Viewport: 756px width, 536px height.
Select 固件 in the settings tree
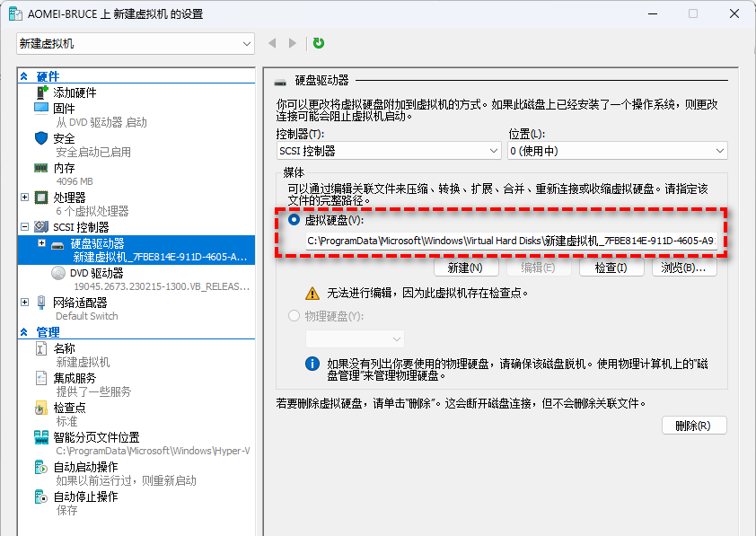click(x=64, y=109)
